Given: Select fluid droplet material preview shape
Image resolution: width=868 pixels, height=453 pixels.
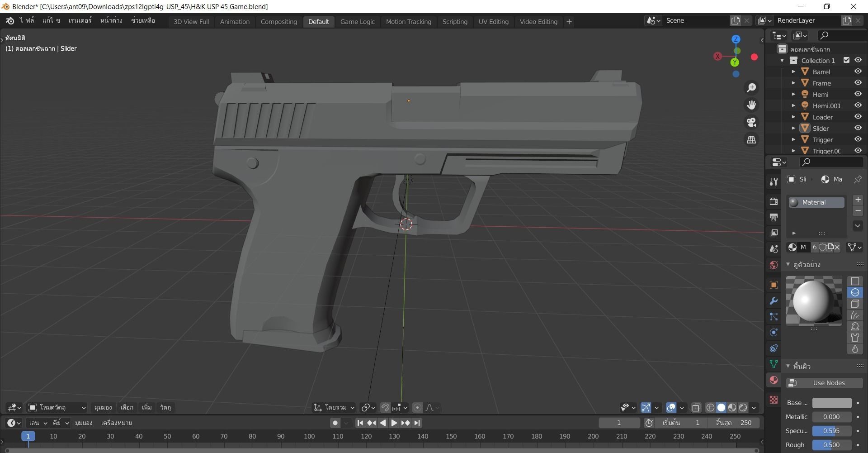Looking at the screenshot, I should pos(855,349).
